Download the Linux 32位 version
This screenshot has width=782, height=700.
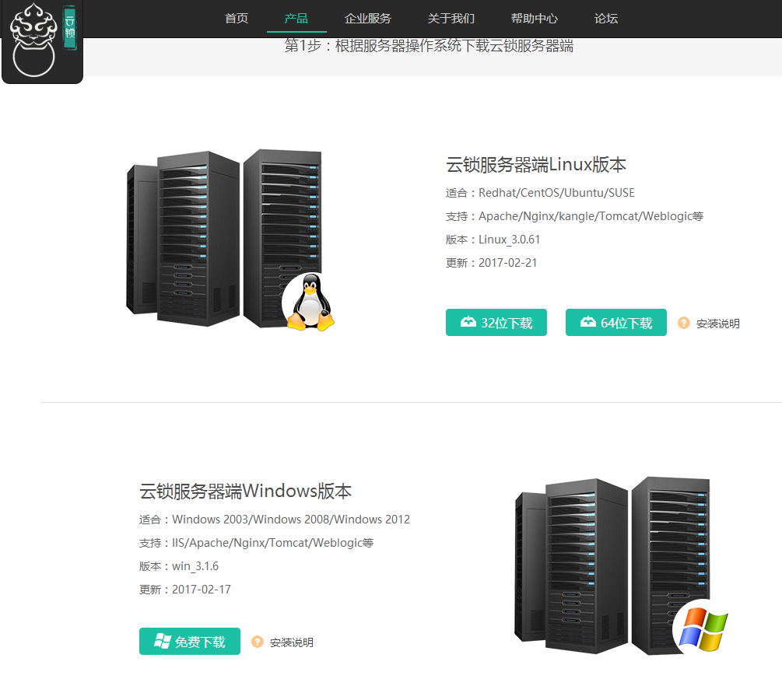pyautogui.click(x=496, y=323)
